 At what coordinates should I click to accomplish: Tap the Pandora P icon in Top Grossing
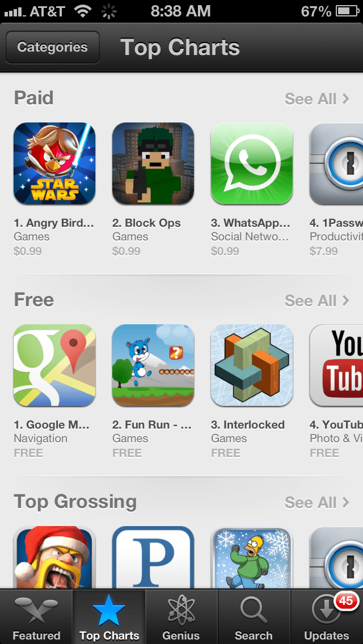pyautogui.click(x=153, y=557)
